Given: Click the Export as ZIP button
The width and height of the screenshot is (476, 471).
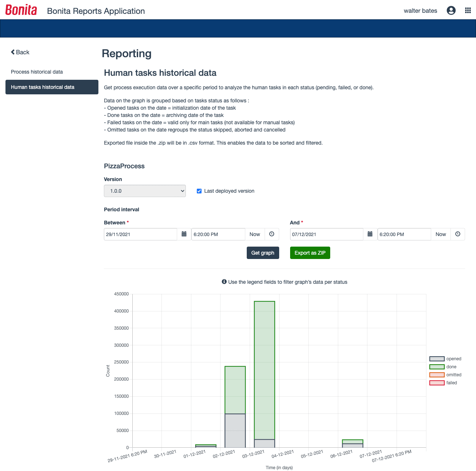Looking at the screenshot, I should point(310,252).
